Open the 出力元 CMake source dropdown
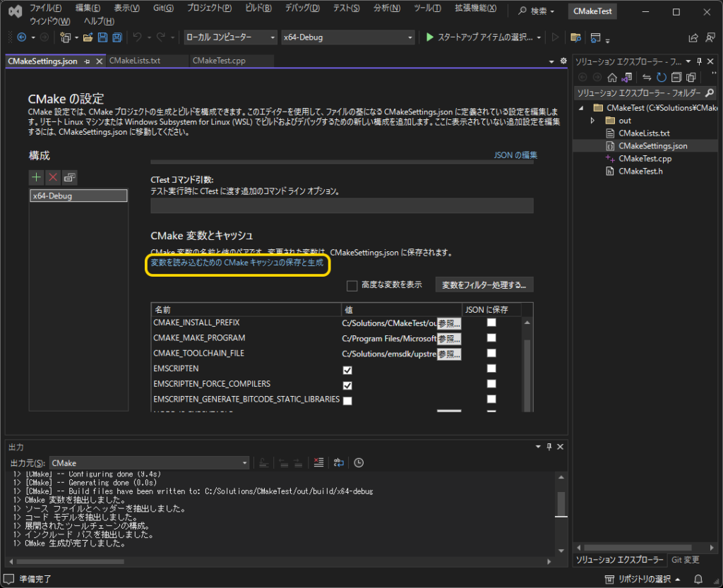Viewport: 723px width, 588px height. 150,462
